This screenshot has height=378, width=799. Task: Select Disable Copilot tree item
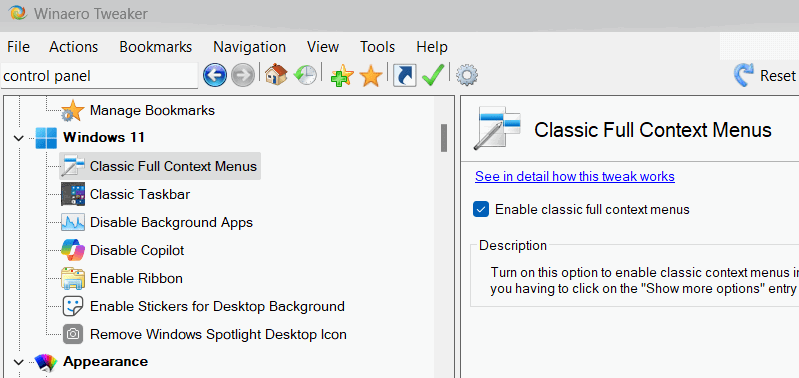pyautogui.click(x=137, y=250)
